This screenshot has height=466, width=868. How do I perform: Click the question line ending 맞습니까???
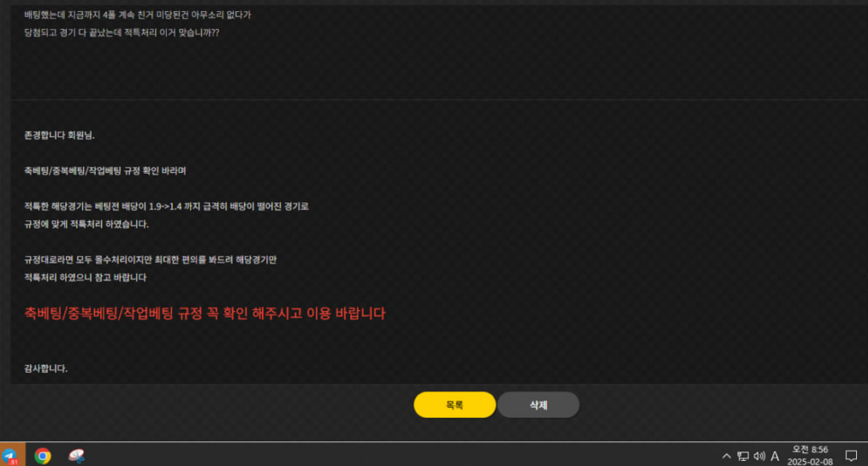122,33
